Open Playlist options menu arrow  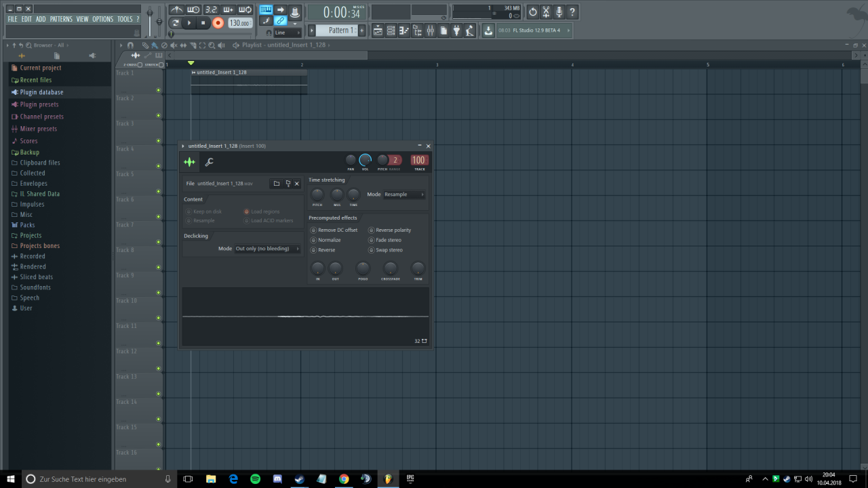click(x=121, y=45)
